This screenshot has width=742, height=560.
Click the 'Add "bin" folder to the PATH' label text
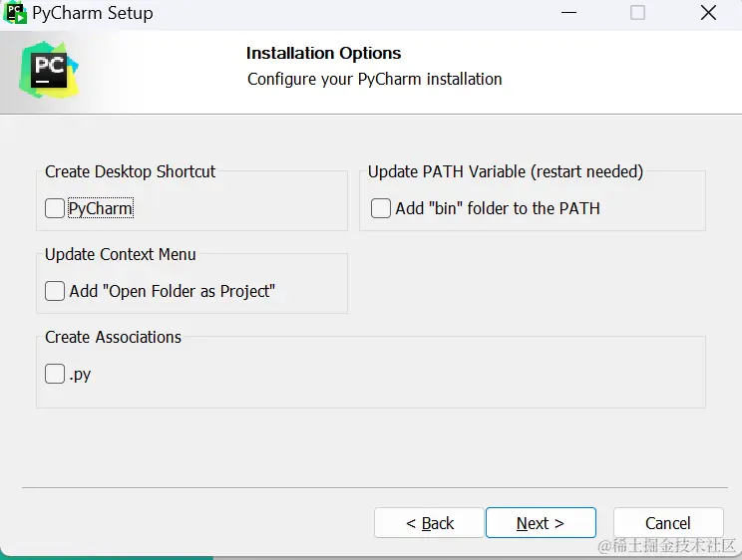tap(498, 208)
